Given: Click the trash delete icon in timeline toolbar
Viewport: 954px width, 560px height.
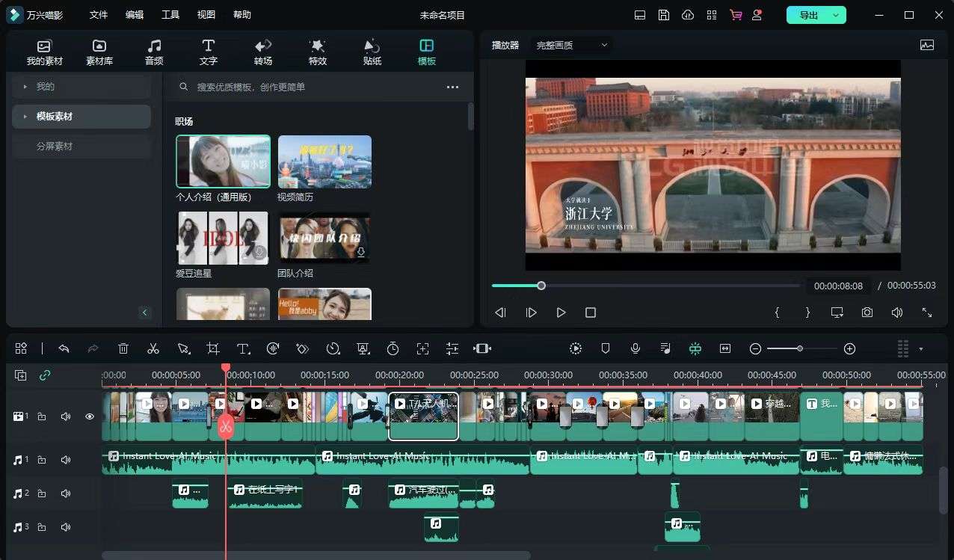Looking at the screenshot, I should click(123, 348).
